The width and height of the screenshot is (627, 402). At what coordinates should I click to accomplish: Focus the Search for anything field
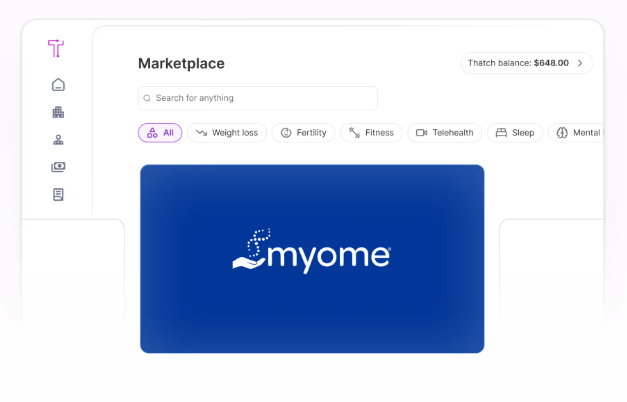258,98
